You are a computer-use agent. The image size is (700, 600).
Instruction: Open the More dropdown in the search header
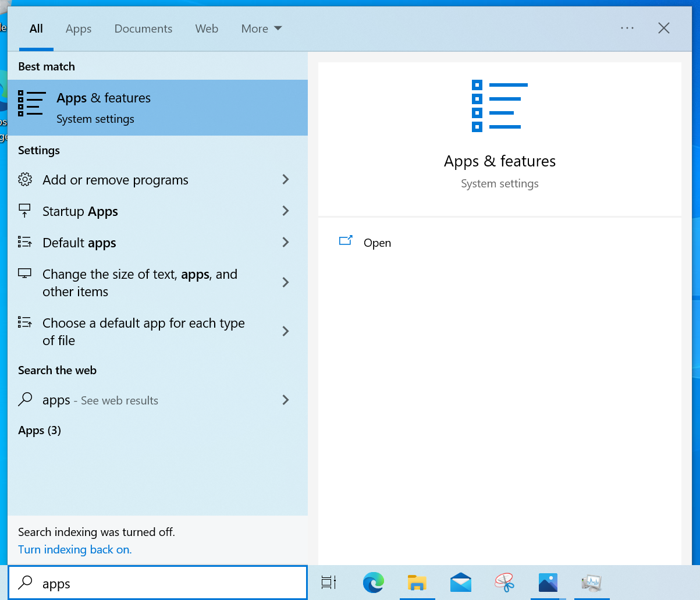coord(261,28)
